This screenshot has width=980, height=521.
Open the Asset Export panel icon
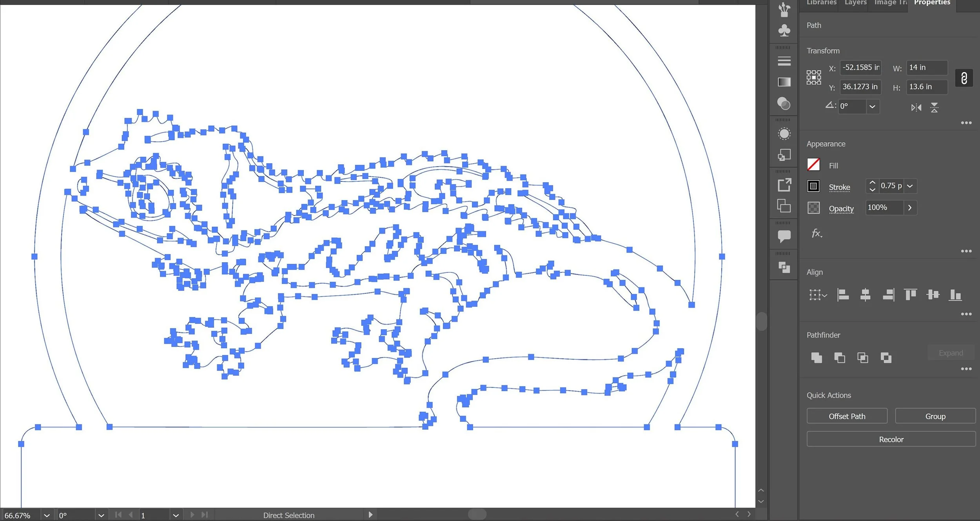click(x=784, y=185)
